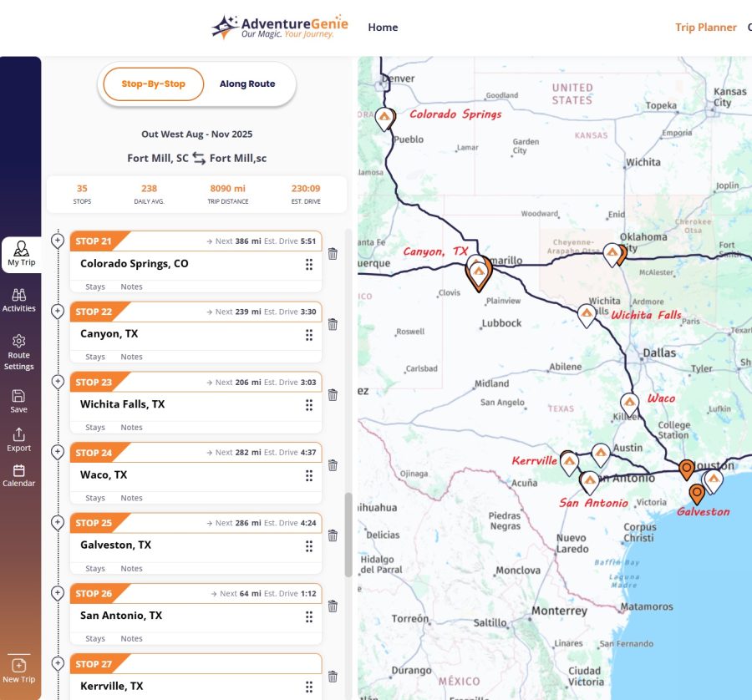The height and width of the screenshot is (700, 752).
Task: Click the stop list vertical scrollbar
Action: click(348, 535)
